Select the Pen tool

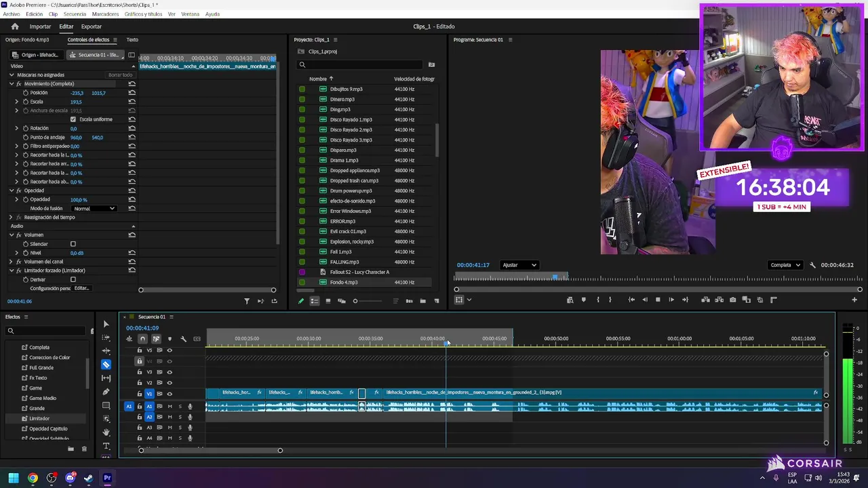tap(106, 392)
